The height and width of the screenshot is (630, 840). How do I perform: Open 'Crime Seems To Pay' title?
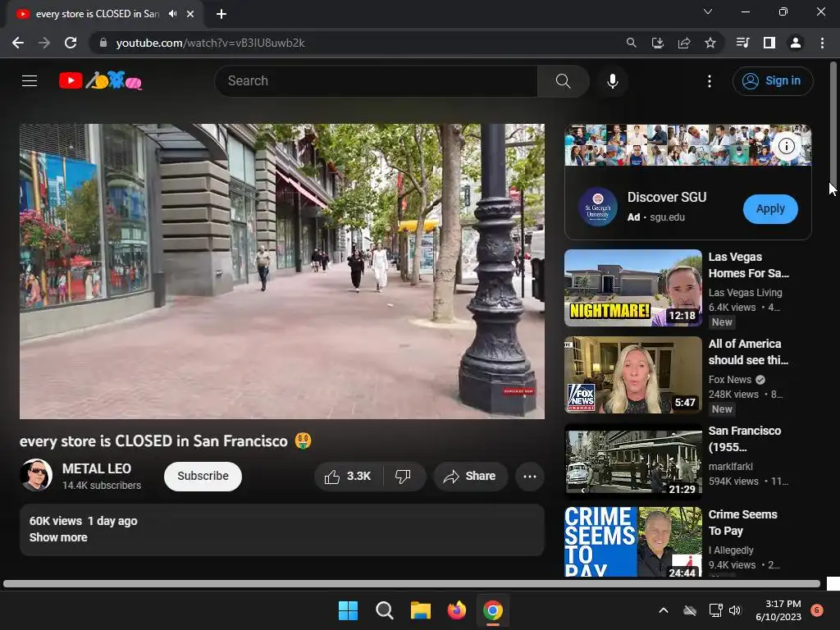click(742, 523)
